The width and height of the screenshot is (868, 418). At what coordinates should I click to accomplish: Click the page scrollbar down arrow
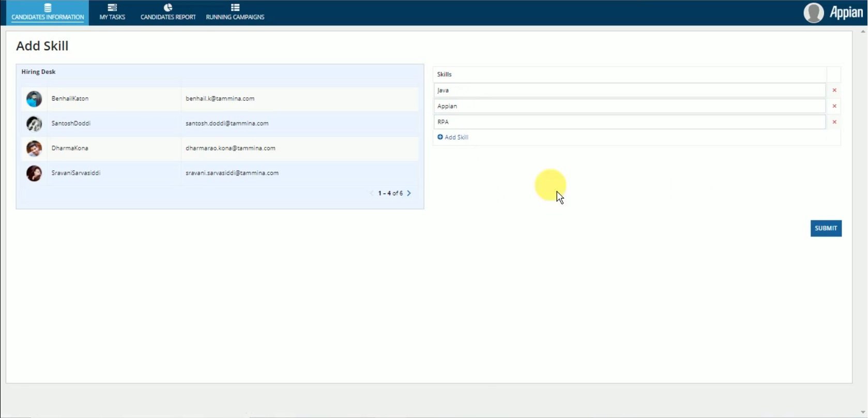863,412
